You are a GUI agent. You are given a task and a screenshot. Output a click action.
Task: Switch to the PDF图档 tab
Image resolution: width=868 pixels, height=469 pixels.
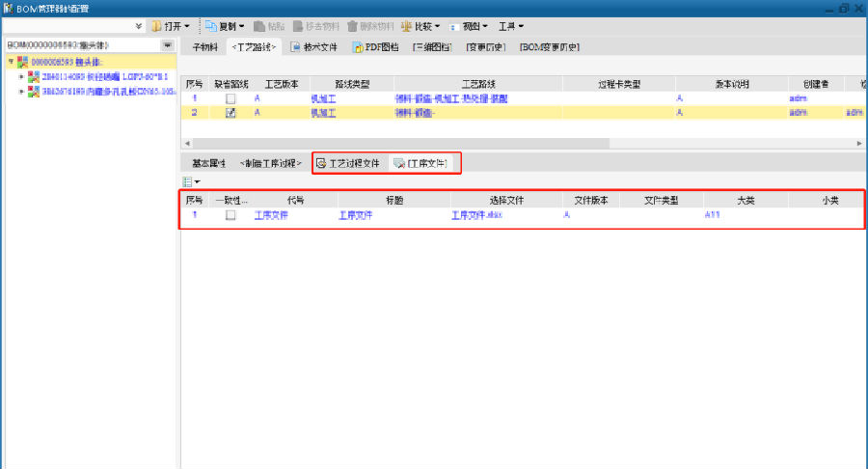pos(376,47)
